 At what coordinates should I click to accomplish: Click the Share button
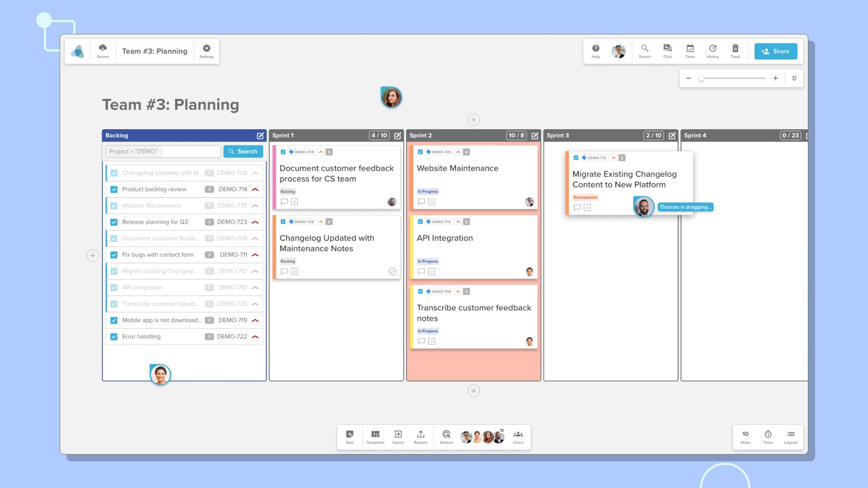(775, 51)
